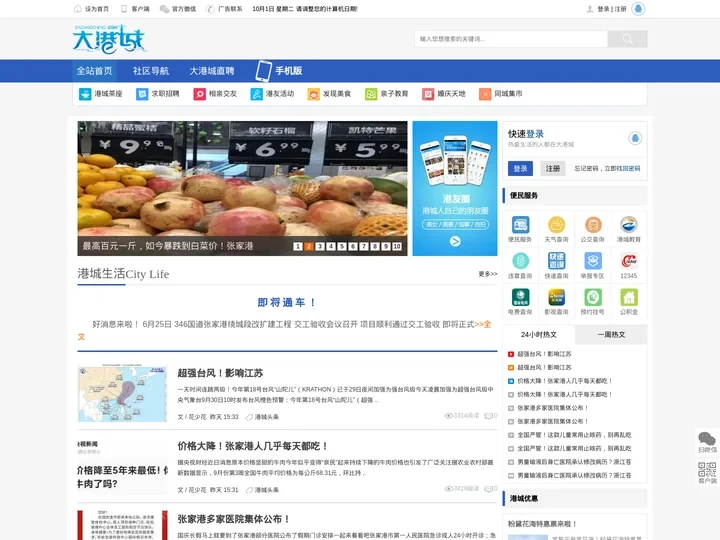Open the 粉黛花海特惠票来啦！ promotion title
Image resolution: width=720 pixels, height=540 pixels.
(x=542, y=523)
